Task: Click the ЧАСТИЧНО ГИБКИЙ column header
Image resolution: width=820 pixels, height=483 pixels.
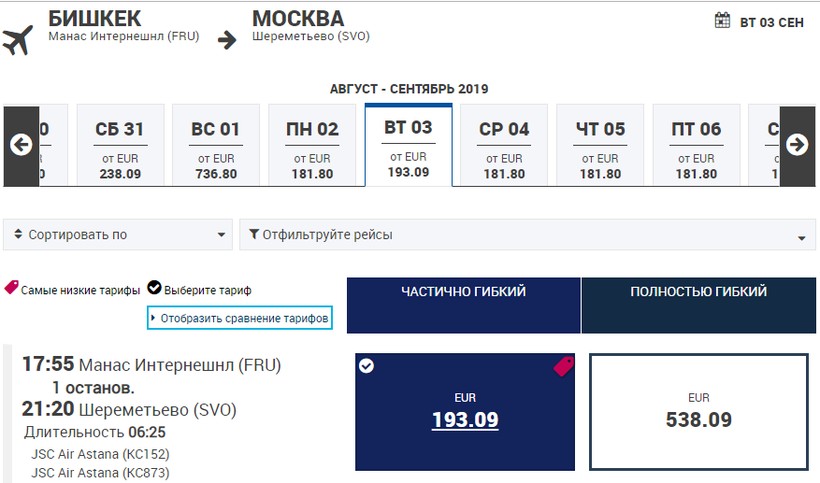Action: point(463,305)
